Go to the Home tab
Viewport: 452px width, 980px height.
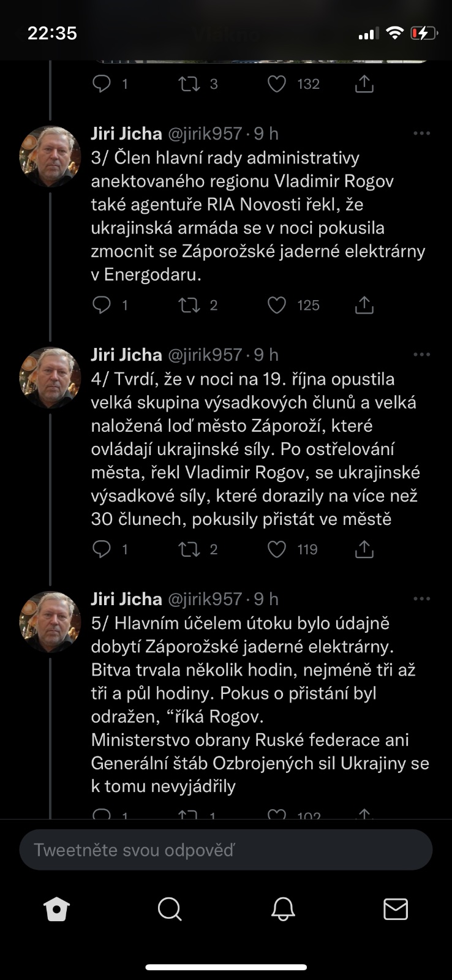point(57,910)
